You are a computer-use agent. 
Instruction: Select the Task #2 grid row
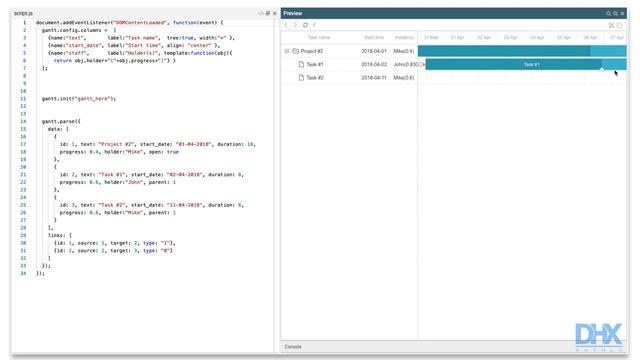(x=349, y=78)
